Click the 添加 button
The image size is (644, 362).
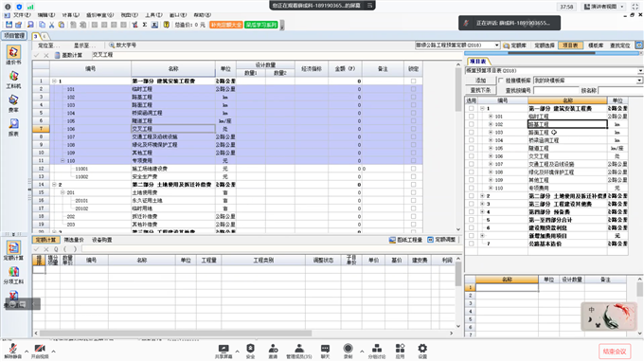480,81
